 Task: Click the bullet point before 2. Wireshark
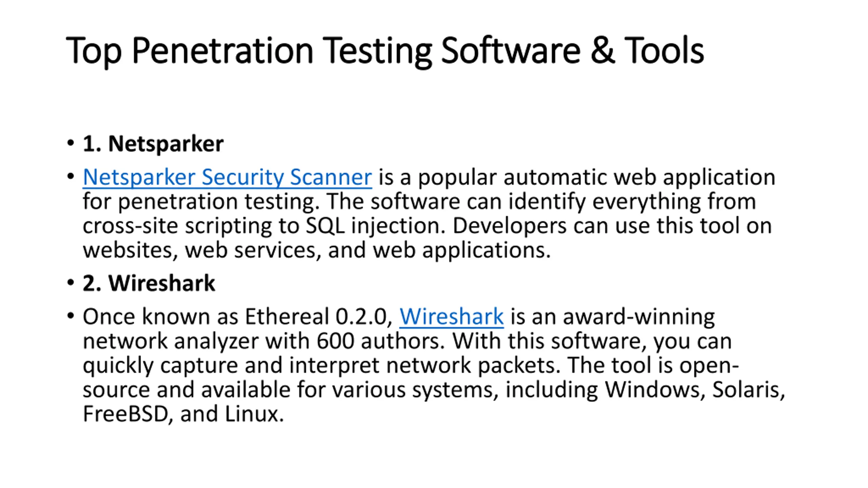point(71,282)
